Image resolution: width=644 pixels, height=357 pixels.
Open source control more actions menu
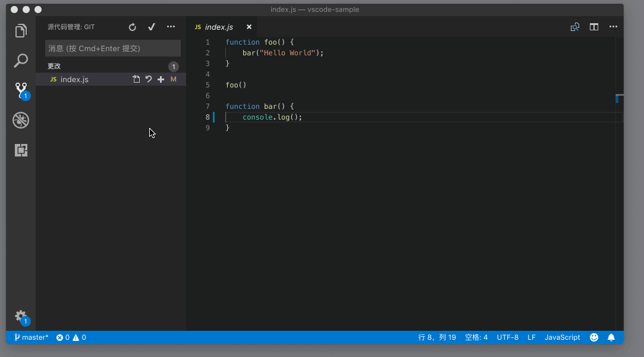click(171, 27)
